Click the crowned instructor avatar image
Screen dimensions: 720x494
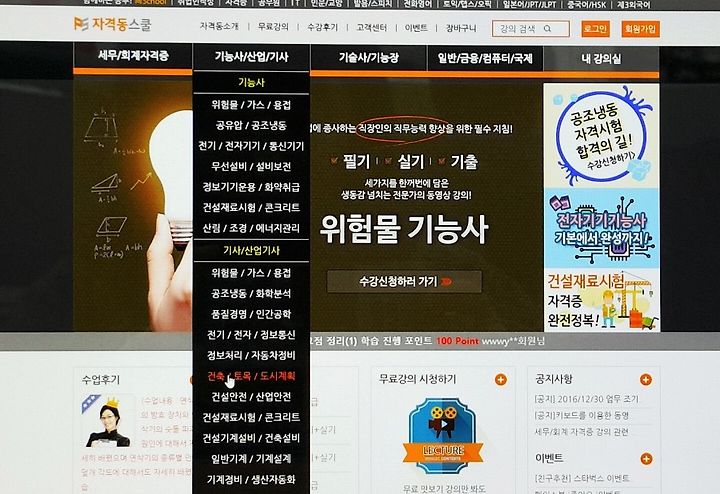[x=108, y=421]
